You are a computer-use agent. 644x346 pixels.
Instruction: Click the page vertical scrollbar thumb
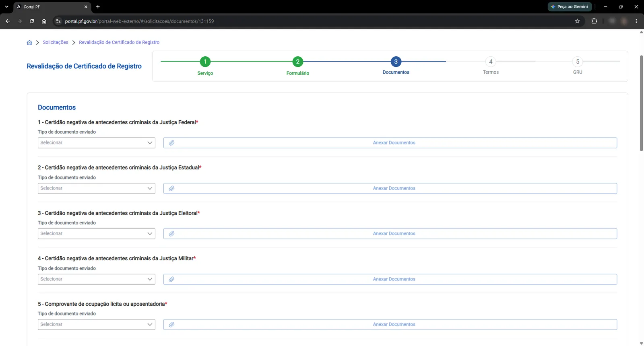641,103
